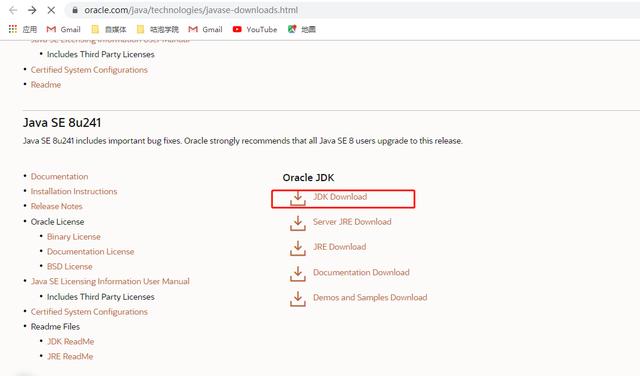Click the Oracle License list item text
The height and width of the screenshot is (376, 640).
(58, 222)
